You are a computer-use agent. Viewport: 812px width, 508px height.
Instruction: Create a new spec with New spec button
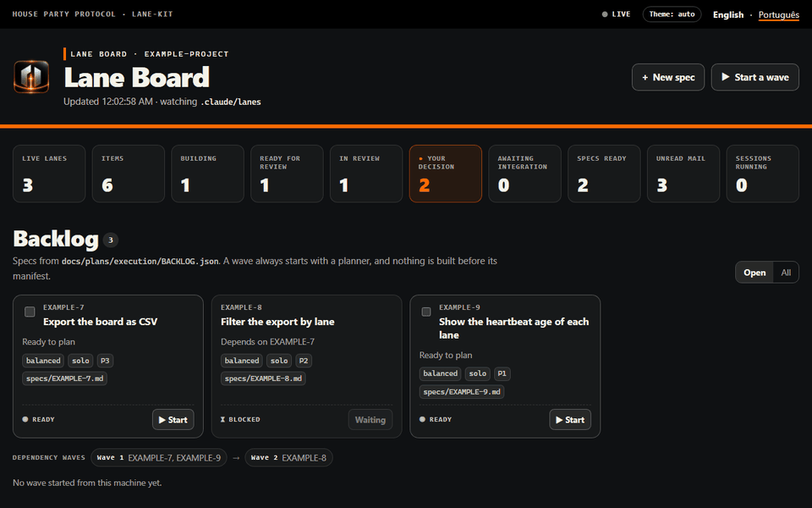click(668, 77)
